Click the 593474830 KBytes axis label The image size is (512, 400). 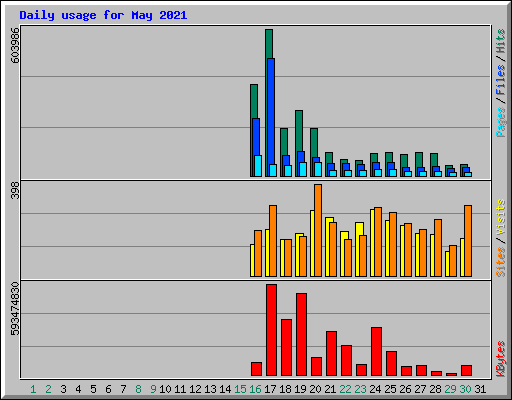point(15,309)
